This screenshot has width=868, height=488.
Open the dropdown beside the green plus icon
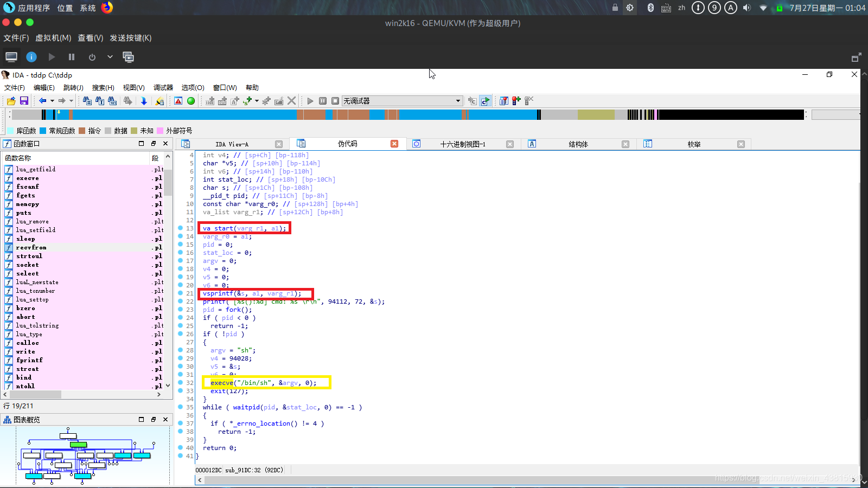click(x=257, y=101)
